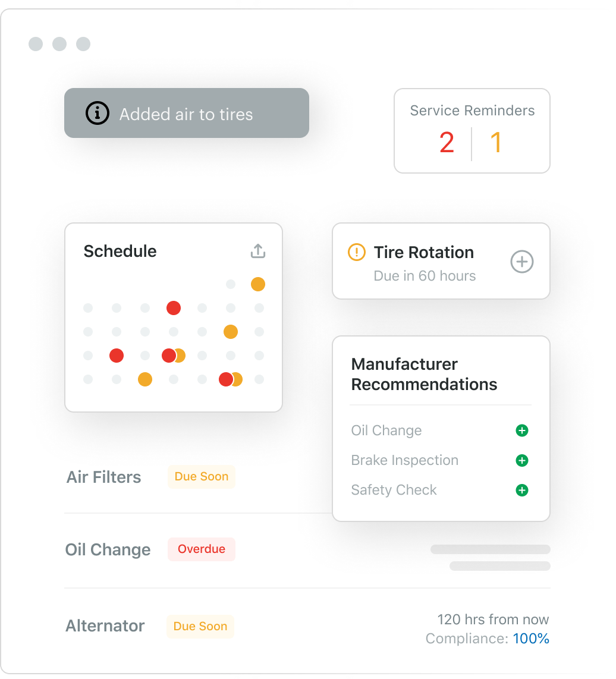Image resolution: width=616 pixels, height=679 pixels.
Task: Open the red overdue count 2
Action: (x=447, y=143)
